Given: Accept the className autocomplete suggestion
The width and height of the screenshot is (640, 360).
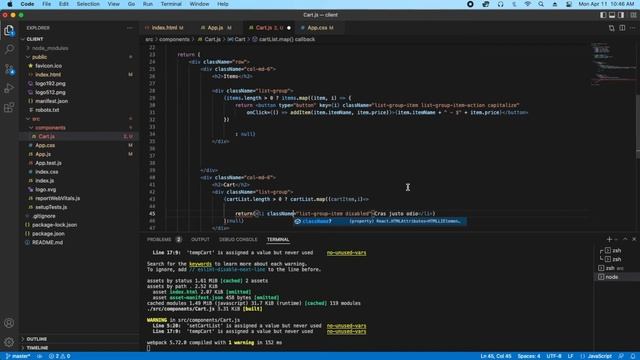Looking at the screenshot, I should [x=380, y=221].
